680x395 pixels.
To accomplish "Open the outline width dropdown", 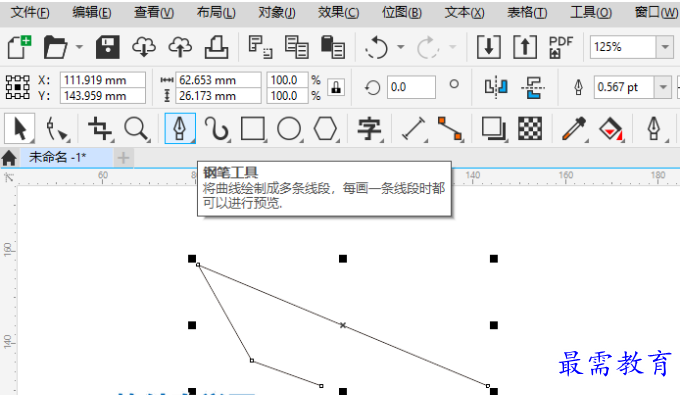I will tap(663, 87).
